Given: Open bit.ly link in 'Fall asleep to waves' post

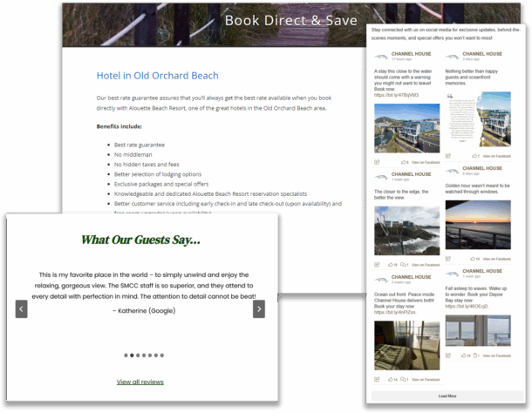Looking at the screenshot, I should (x=467, y=306).
